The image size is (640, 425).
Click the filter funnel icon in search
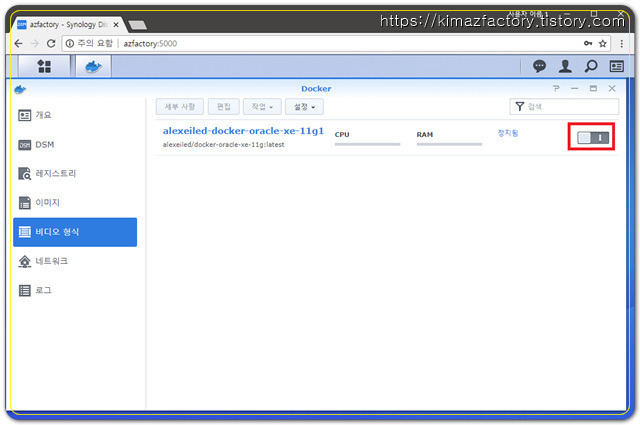519,107
